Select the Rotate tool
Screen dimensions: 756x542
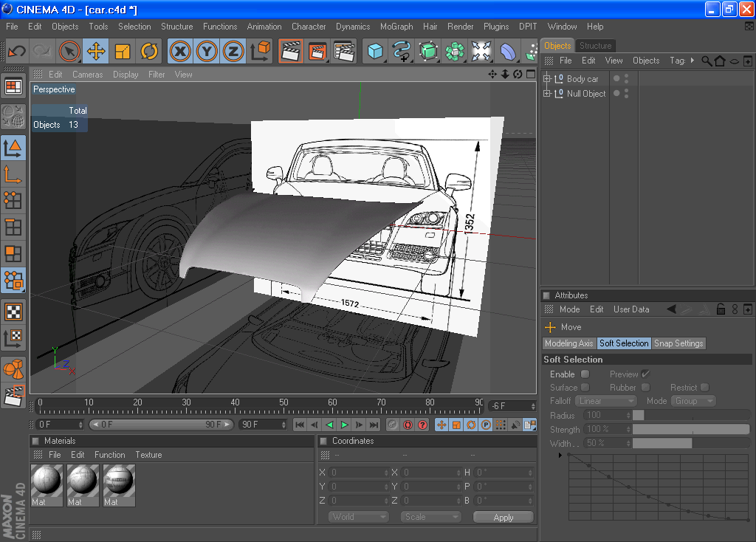click(149, 51)
